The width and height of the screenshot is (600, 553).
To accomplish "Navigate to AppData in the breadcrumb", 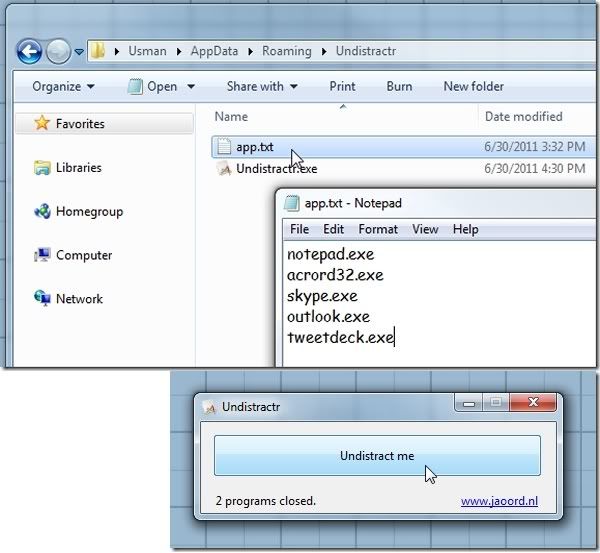I will tap(214, 51).
